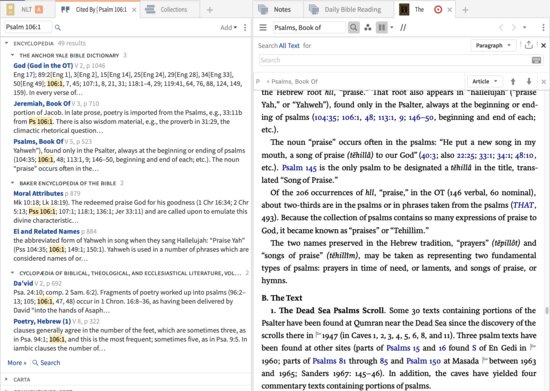The width and height of the screenshot is (550, 391).
Task: Click the All Text search scope link
Action: pyautogui.click(x=289, y=46)
